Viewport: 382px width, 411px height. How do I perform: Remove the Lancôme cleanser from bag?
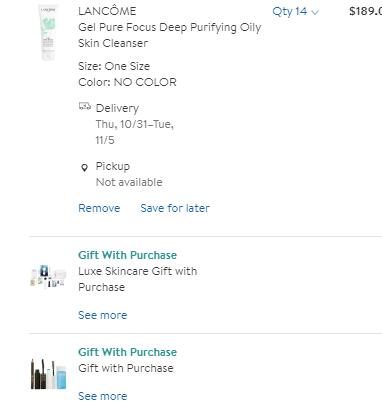pos(99,208)
